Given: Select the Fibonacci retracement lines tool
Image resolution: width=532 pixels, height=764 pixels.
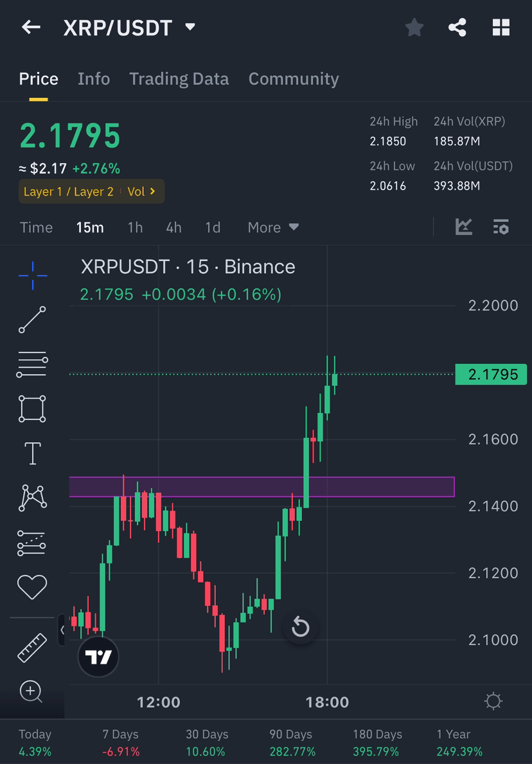Looking at the screenshot, I should point(32,364).
